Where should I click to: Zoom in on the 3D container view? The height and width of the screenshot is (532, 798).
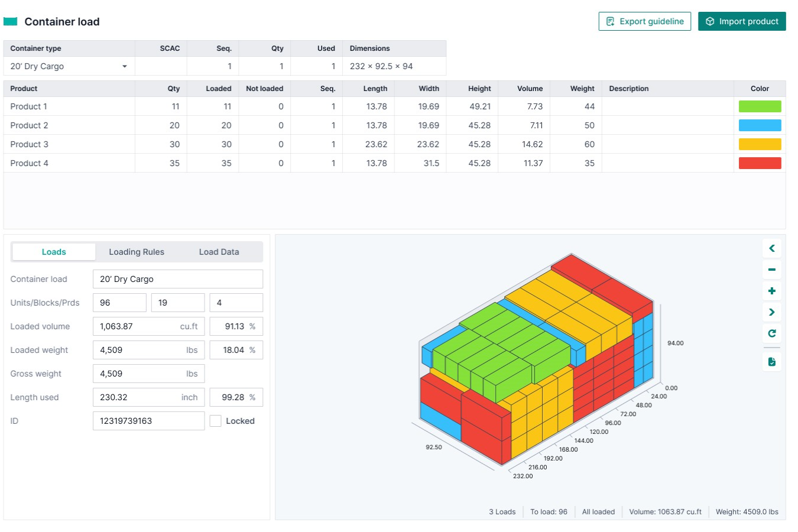(x=772, y=291)
